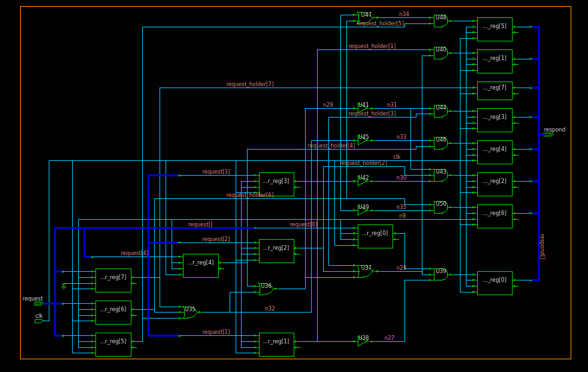
Task: Select the ...r_reg[0] register block
Action: (x=375, y=236)
